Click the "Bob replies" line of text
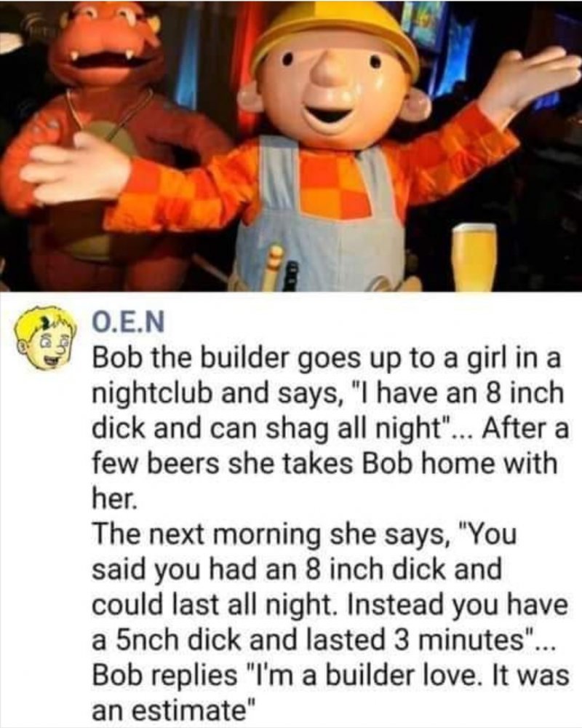This screenshot has width=582, height=728. pyautogui.click(x=330, y=674)
